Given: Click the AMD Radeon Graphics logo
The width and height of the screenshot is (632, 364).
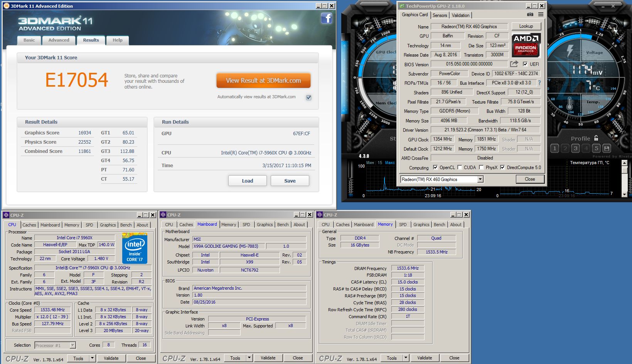Looking at the screenshot, I should click(526, 45).
